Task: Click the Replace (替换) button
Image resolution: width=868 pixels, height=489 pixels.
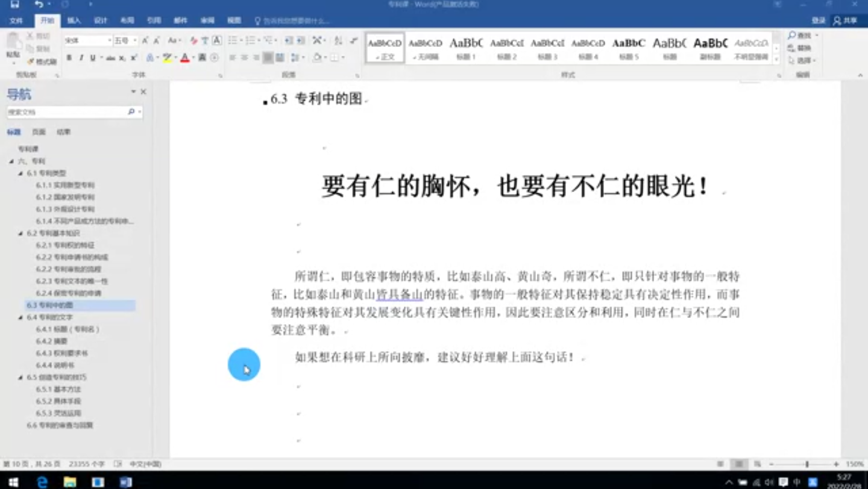Action: [800, 48]
